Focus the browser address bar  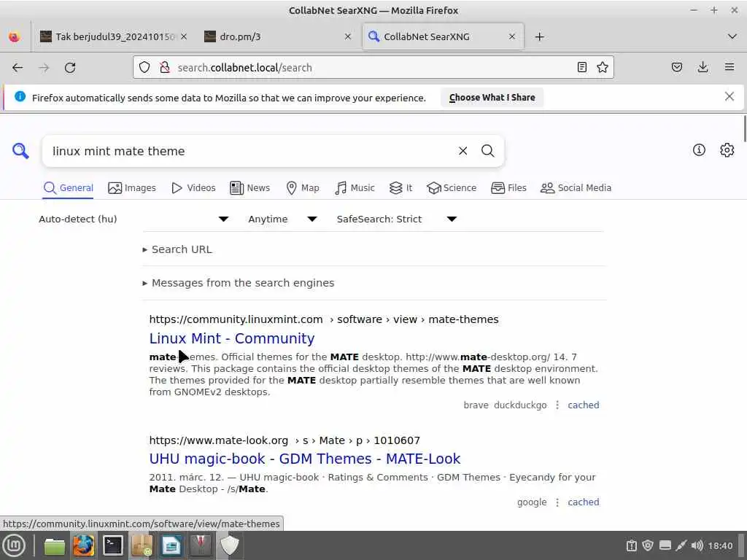[371, 68]
